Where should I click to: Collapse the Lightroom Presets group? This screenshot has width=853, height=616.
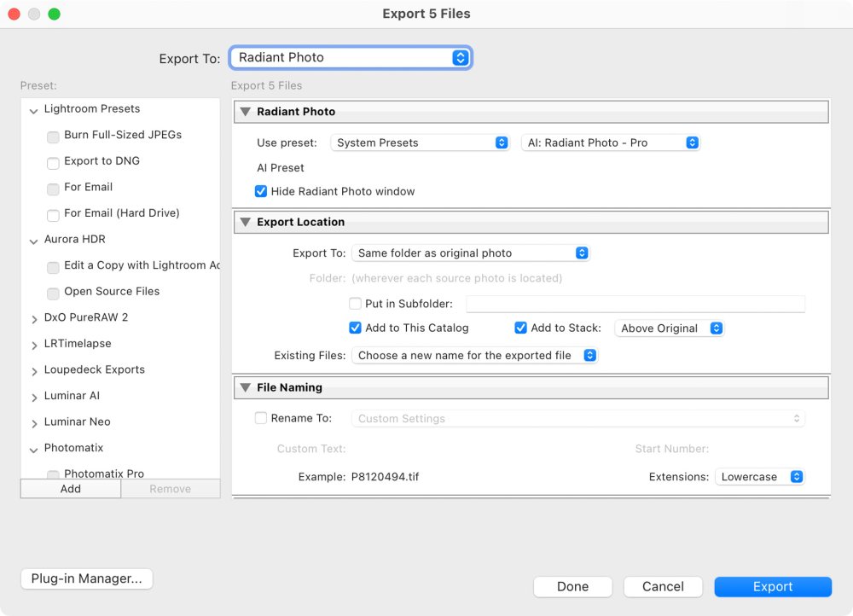click(34, 110)
